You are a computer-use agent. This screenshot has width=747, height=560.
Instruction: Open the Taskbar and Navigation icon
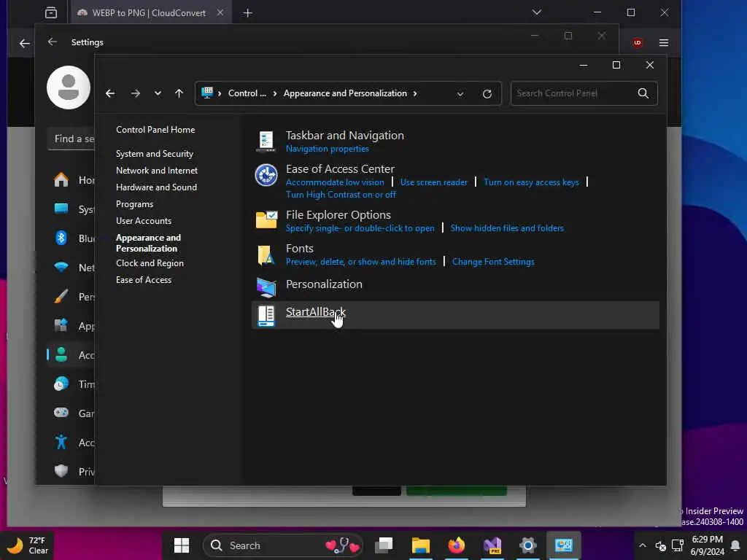(x=266, y=141)
